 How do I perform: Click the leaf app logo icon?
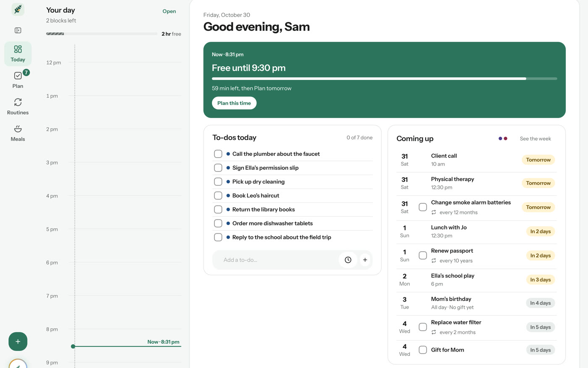[x=18, y=9]
